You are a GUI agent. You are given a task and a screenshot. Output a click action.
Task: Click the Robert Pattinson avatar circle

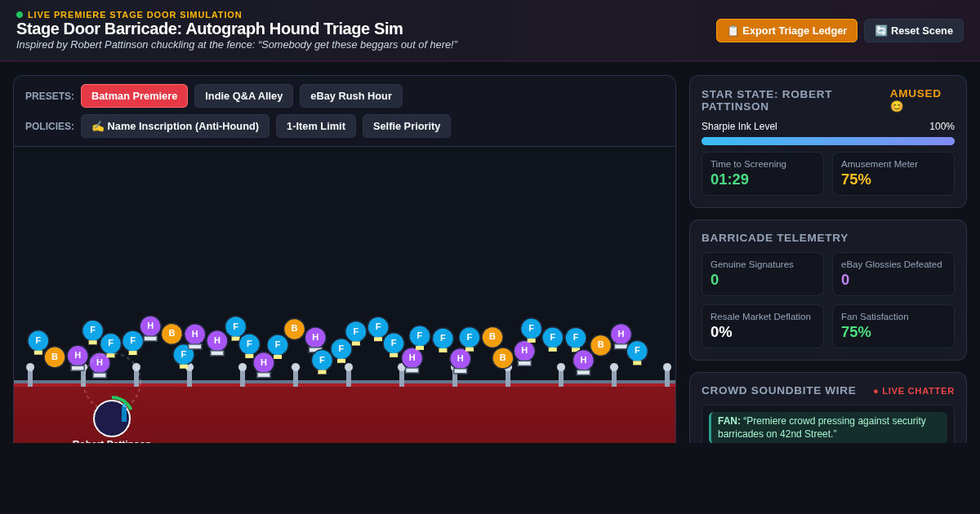112,419
